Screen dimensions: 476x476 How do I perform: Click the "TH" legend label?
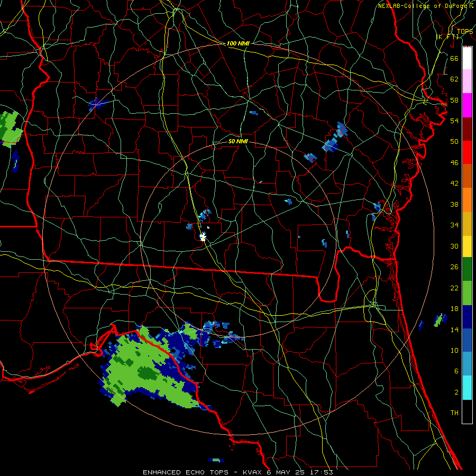coord(454,413)
